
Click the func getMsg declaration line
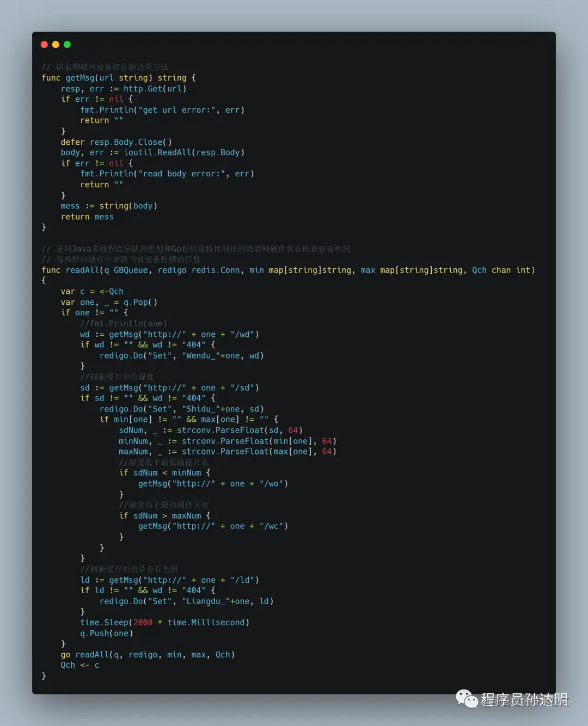(119, 78)
